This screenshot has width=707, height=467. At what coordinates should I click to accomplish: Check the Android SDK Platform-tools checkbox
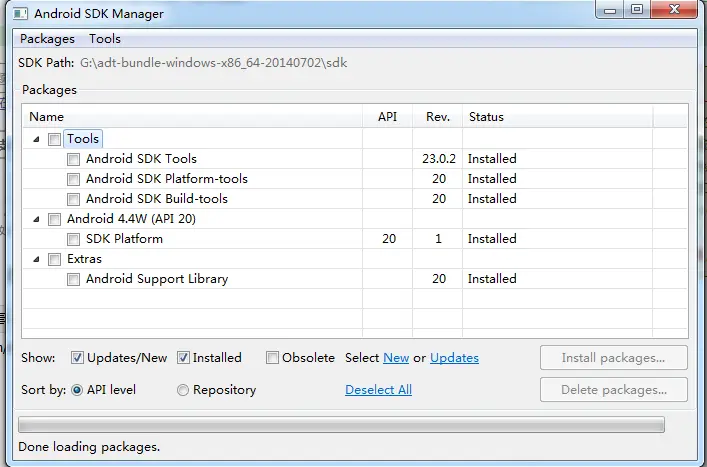pyautogui.click(x=73, y=179)
